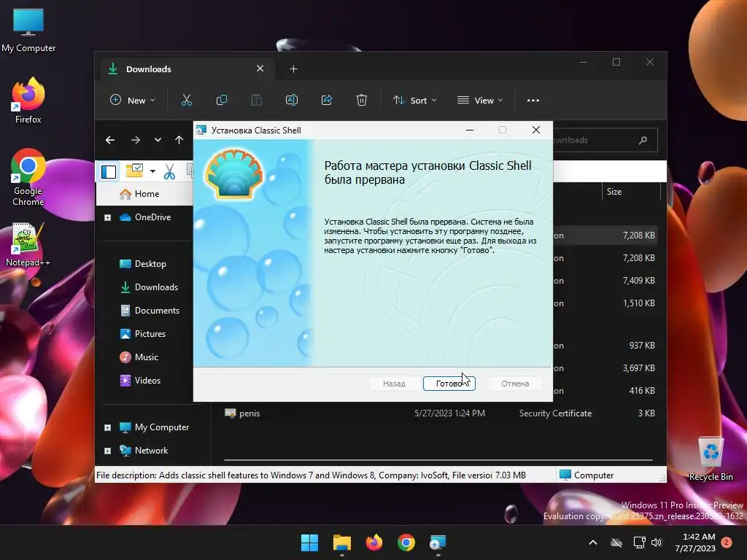Open Recycle Bin on desktop
747x560 pixels.
pos(711,459)
